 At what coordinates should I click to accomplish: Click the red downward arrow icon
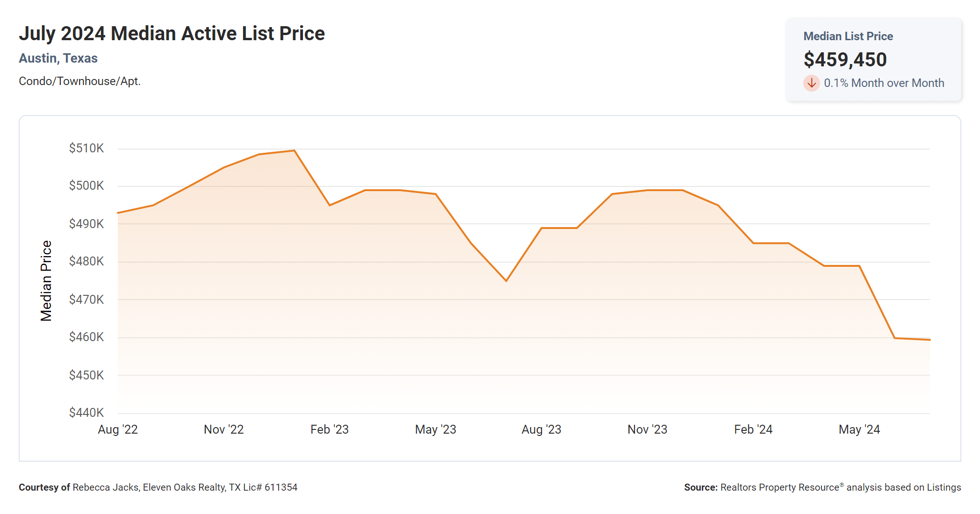pyautogui.click(x=812, y=83)
